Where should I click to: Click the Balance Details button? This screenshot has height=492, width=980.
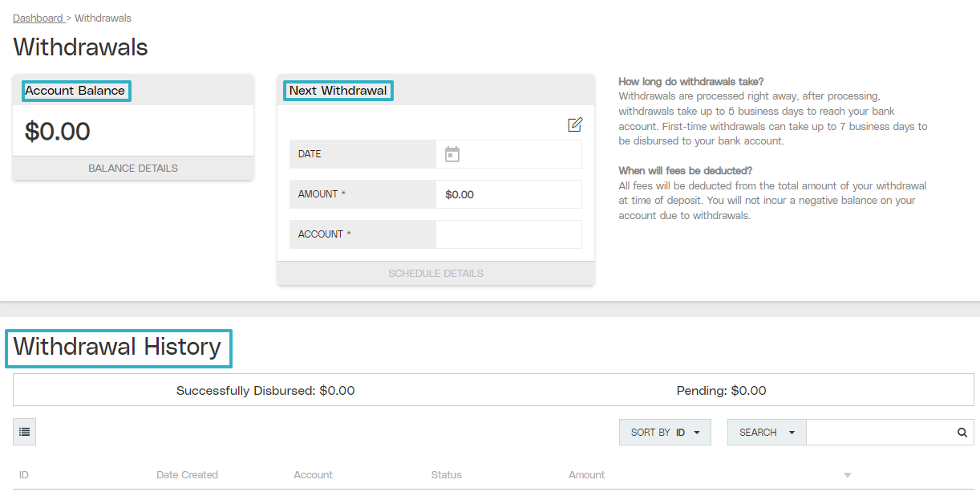coord(132,168)
